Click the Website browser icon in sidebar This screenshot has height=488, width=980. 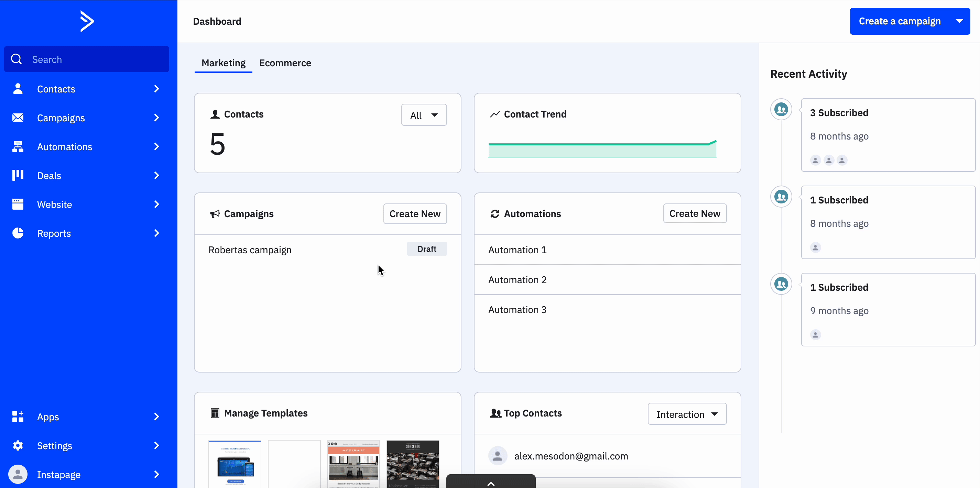pyautogui.click(x=18, y=204)
